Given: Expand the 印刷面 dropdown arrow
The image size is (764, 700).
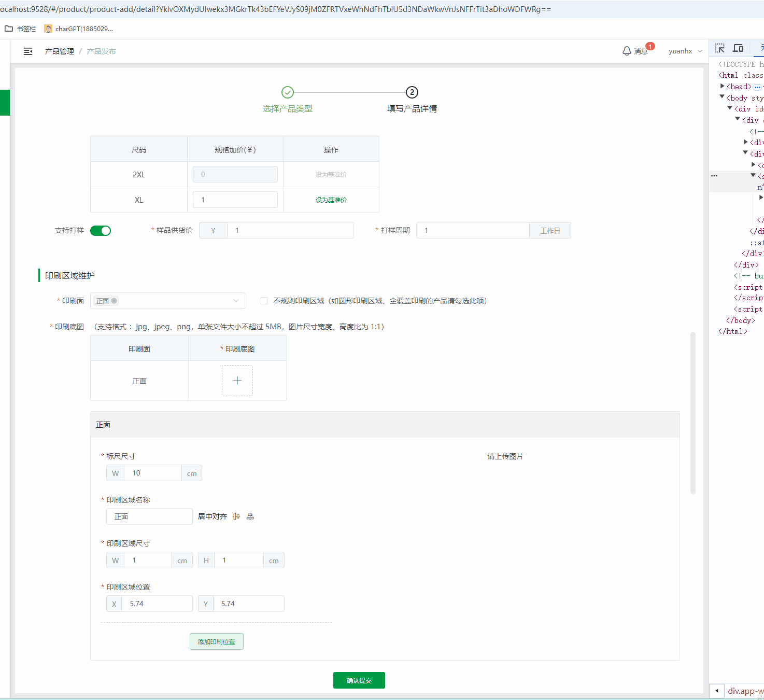Looking at the screenshot, I should point(236,301).
